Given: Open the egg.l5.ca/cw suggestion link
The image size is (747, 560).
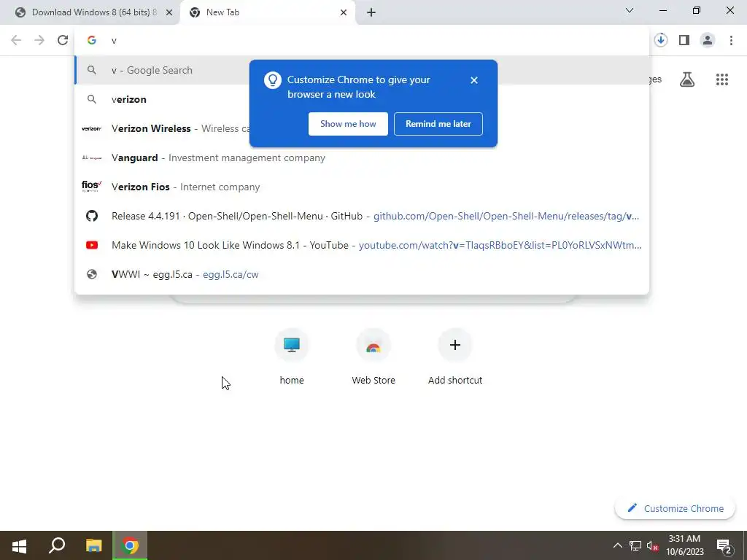Looking at the screenshot, I should click(362, 274).
